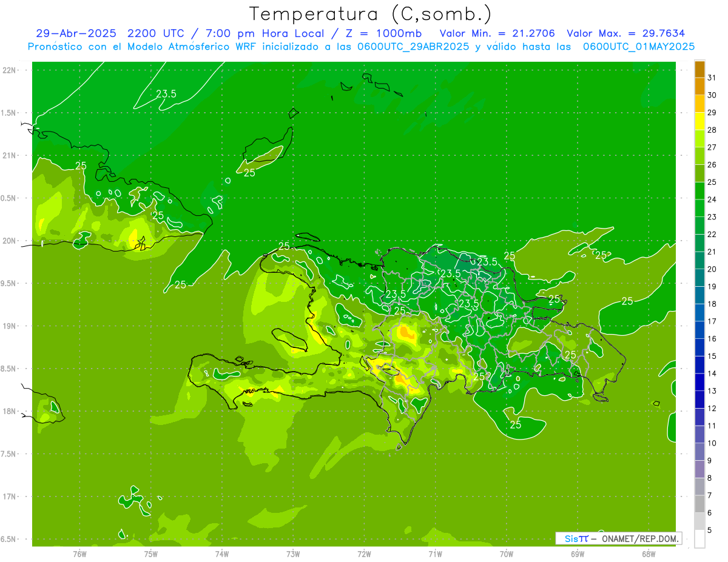Image resolution: width=728 pixels, height=562 pixels.
Task: Click the gray swatch between 6 and 7
Action: pyautogui.click(x=699, y=504)
